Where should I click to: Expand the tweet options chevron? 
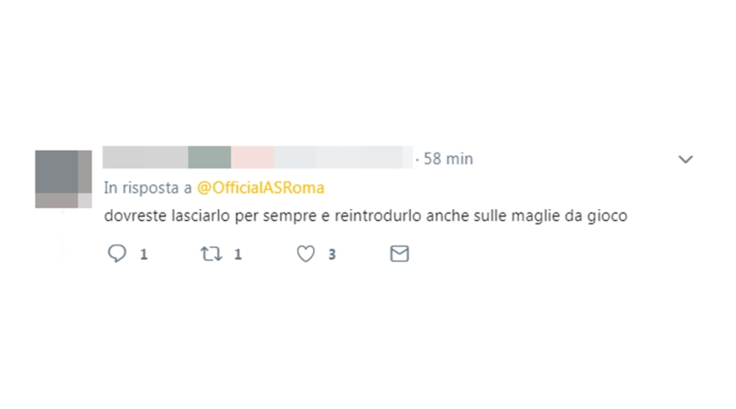pos(686,159)
